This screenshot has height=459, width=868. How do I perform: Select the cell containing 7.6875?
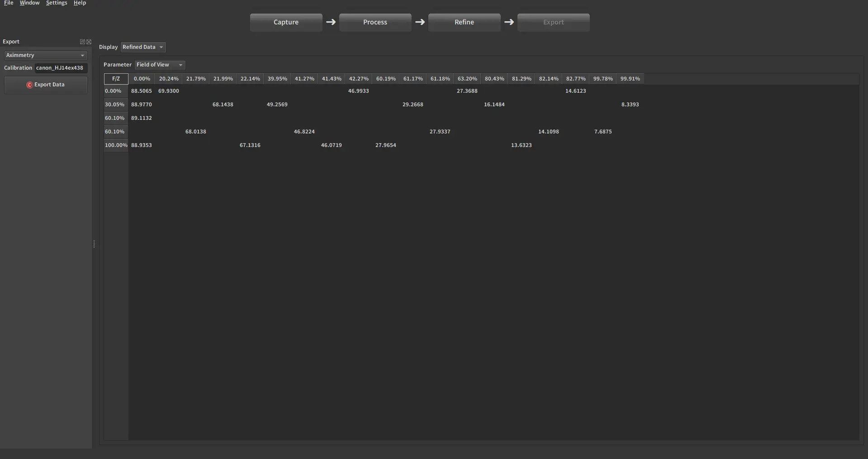(x=603, y=132)
